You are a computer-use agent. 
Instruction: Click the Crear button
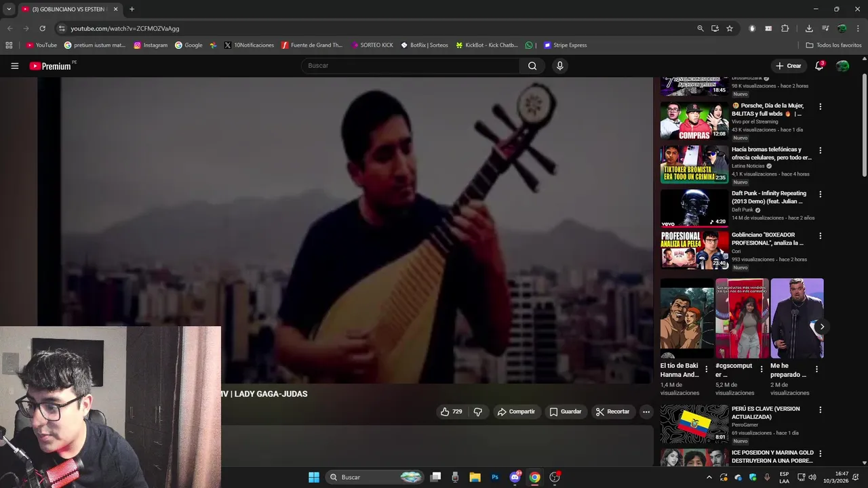click(x=789, y=66)
